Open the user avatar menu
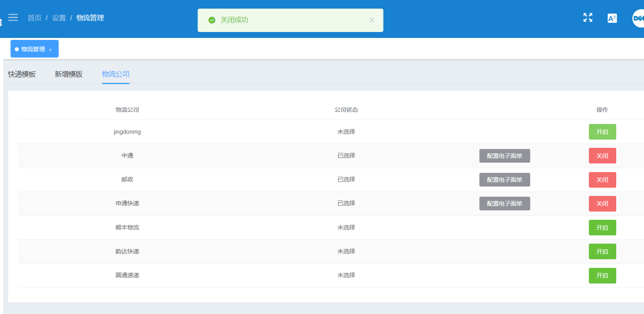This screenshot has height=314, width=644. (x=639, y=18)
